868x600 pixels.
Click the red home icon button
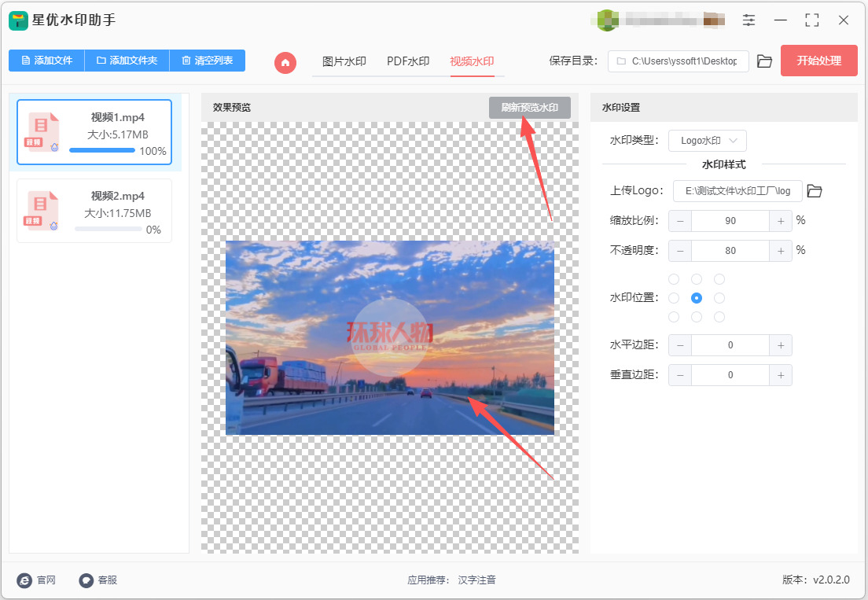pos(285,63)
